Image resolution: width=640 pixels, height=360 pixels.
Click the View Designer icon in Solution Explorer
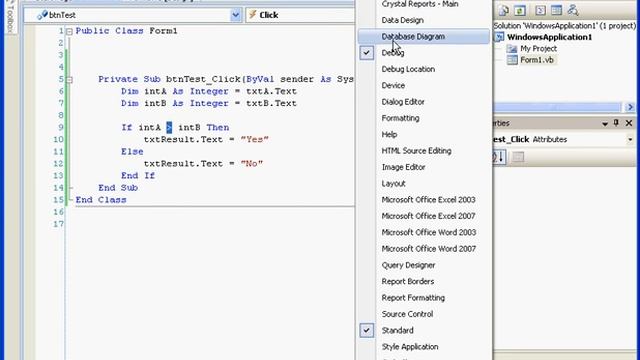coord(556,11)
